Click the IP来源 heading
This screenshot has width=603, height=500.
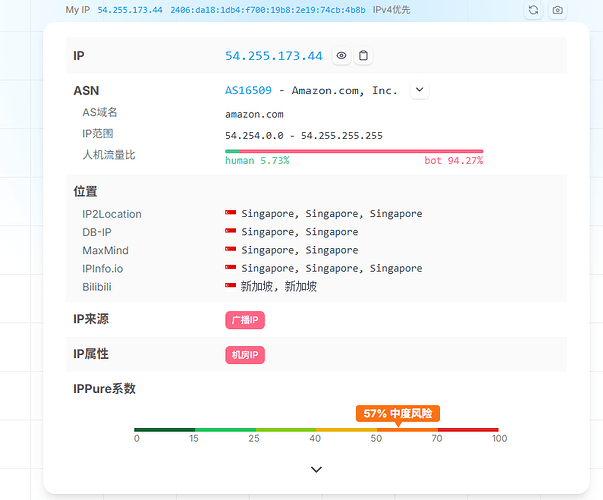click(x=91, y=319)
